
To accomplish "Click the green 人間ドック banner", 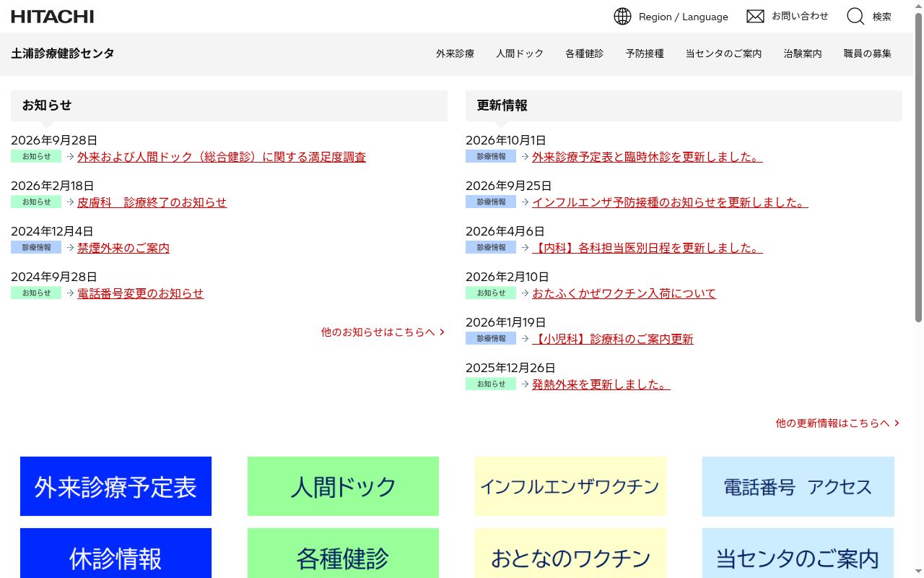I will [x=343, y=486].
